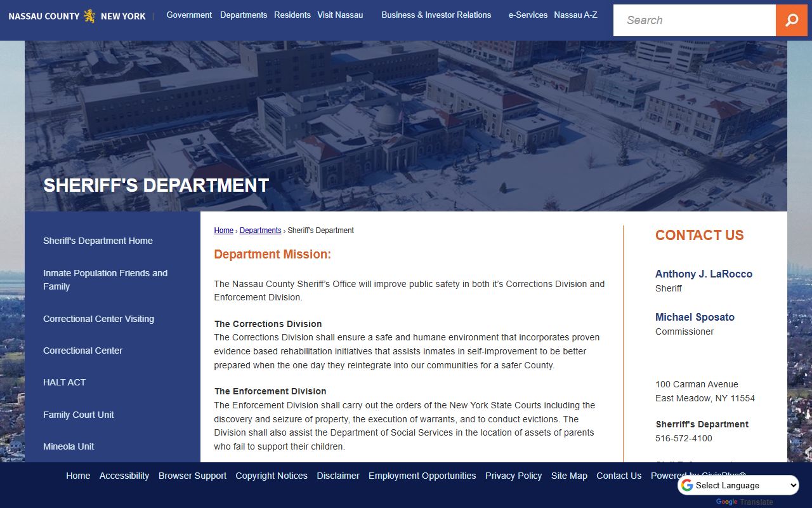Open the Mineola Unit page
The width and height of the screenshot is (812, 508).
[x=69, y=446]
